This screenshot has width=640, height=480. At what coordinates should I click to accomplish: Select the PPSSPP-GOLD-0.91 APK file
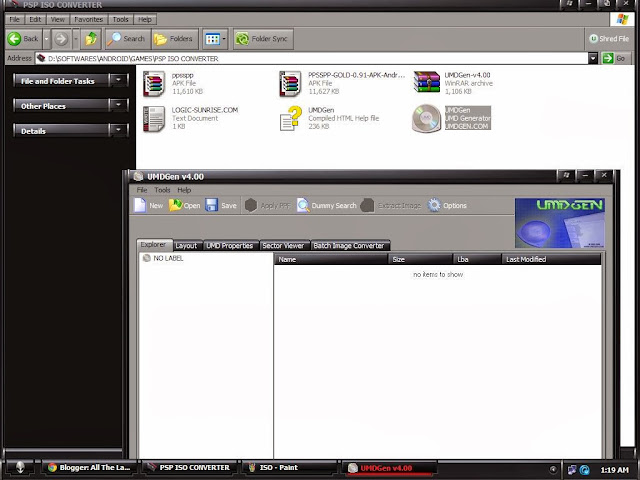coord(290,83)
